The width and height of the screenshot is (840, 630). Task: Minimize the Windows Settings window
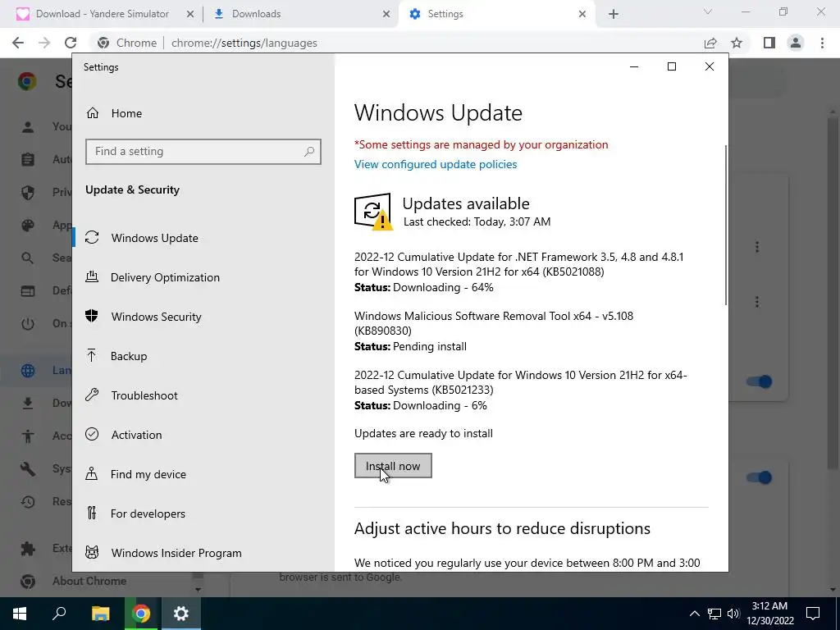634,66
